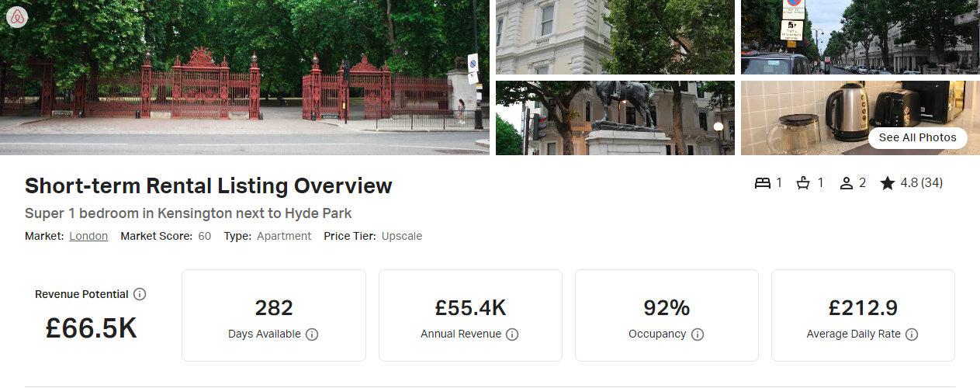Click the Annual Revenue info icon
Viewport: 980px width, 388px height.
coord(512,334)
